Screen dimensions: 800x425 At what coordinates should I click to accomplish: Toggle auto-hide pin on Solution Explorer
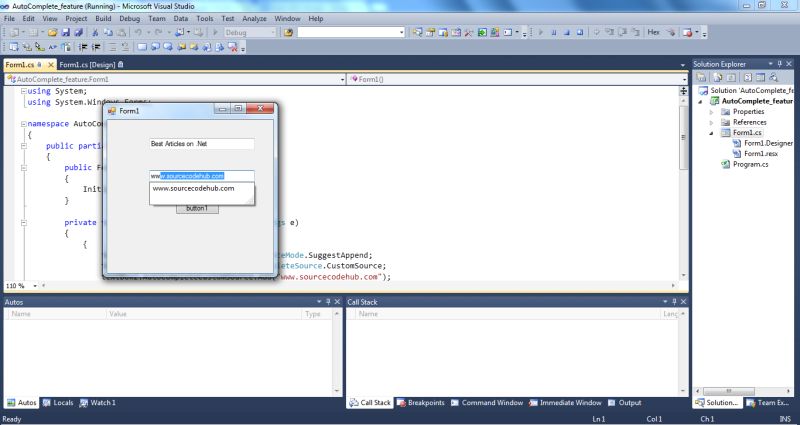pyautogui.click(x=780, y=64)
